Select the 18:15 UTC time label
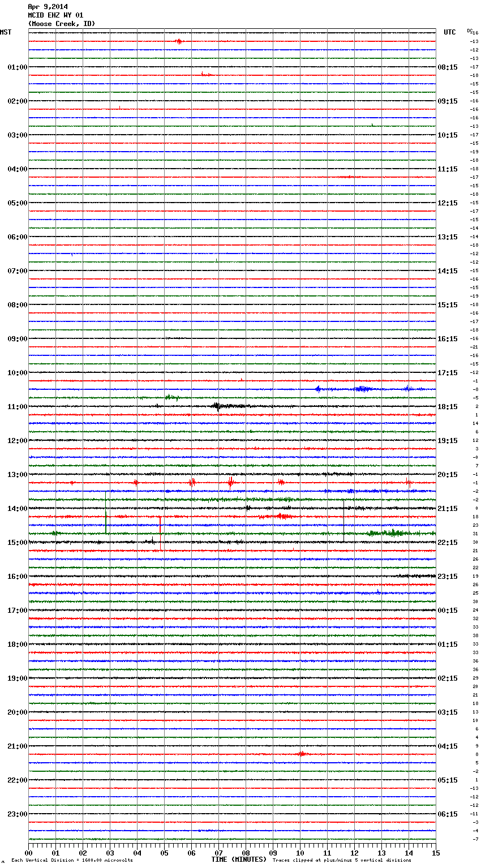 tap(448, 407)
